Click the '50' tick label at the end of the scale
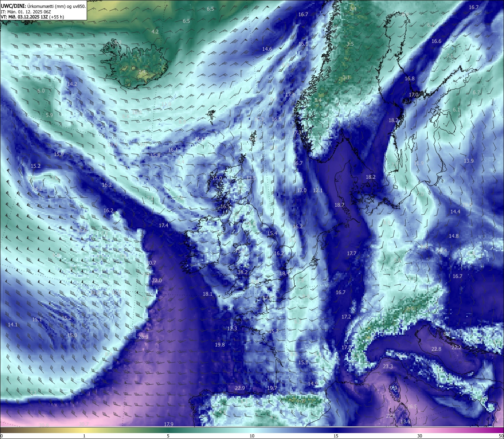This screenshot has width=504, height=439. point(501,436)
